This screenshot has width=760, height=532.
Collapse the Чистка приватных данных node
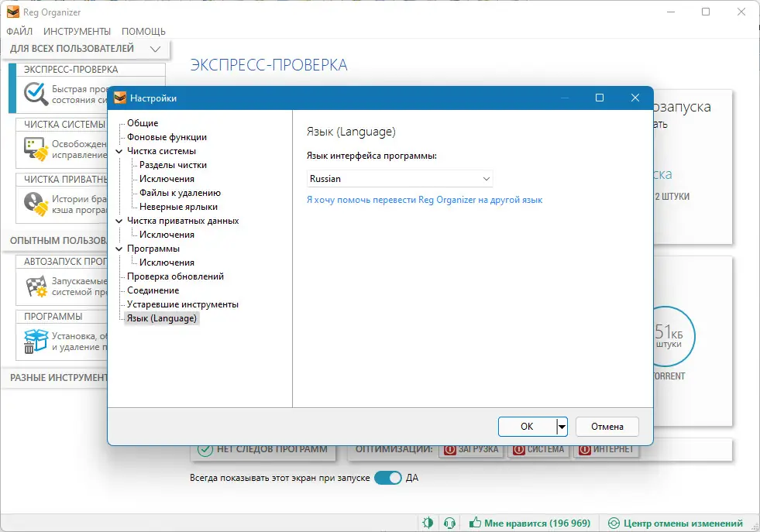pyautogui.click(x=119, y=221)
